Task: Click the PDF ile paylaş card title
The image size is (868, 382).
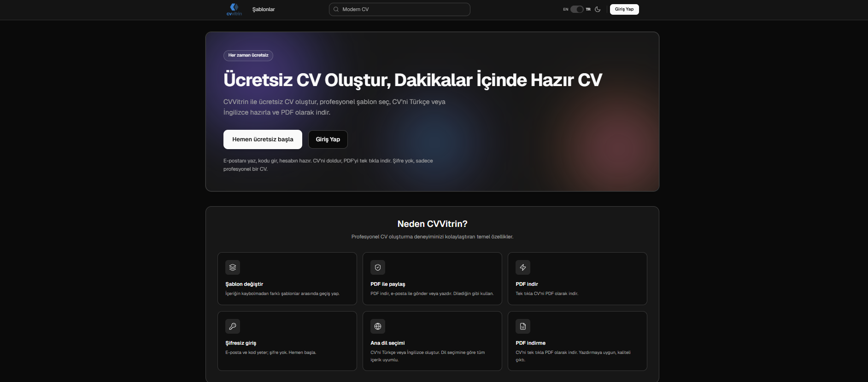Action: (x=388, y=284)
